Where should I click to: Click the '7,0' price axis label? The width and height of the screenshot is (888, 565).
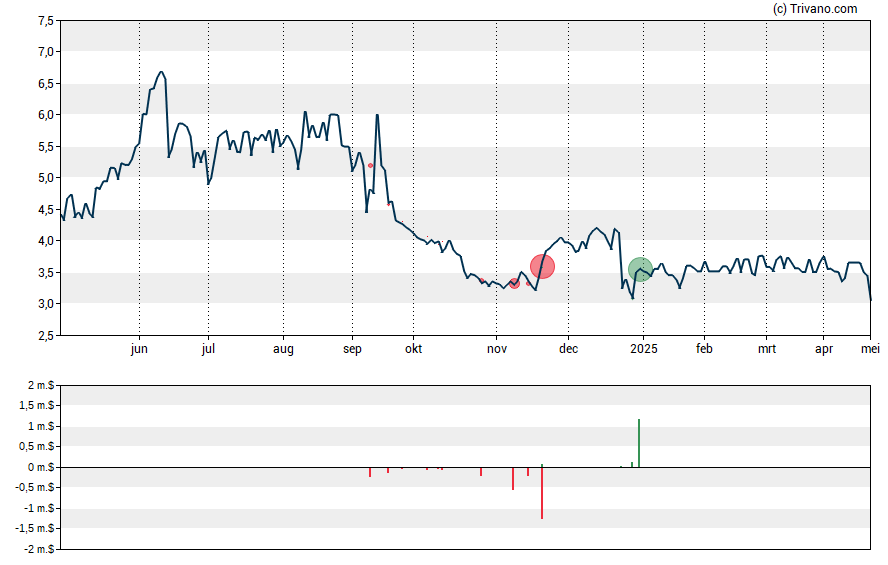click(x=46, y=52)
